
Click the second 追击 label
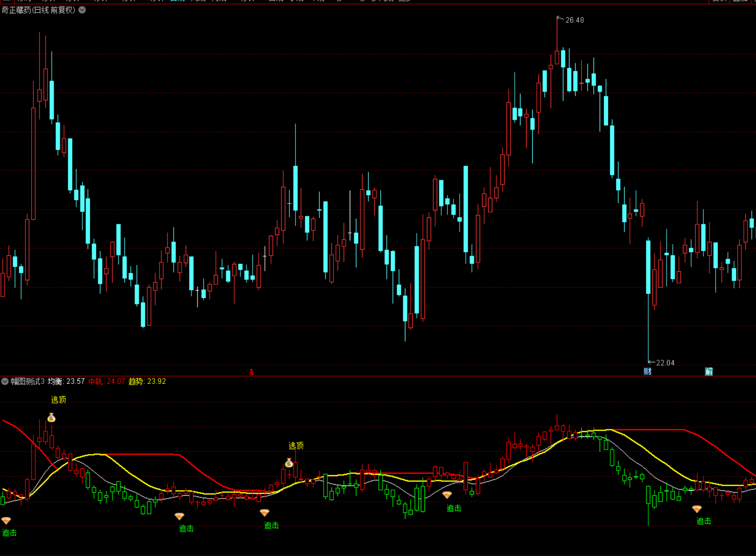[187, 529]
